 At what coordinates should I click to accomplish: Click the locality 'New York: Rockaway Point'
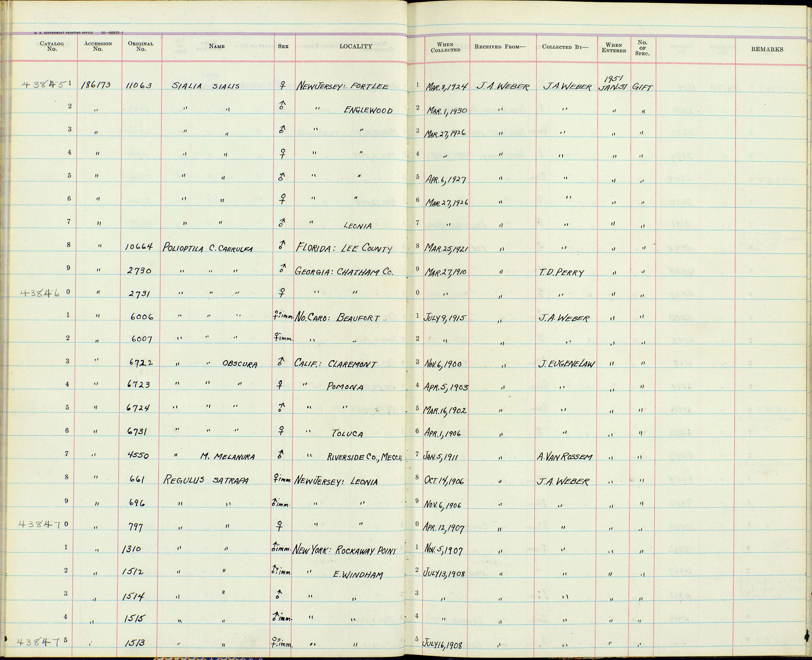(x=344, y=550)
